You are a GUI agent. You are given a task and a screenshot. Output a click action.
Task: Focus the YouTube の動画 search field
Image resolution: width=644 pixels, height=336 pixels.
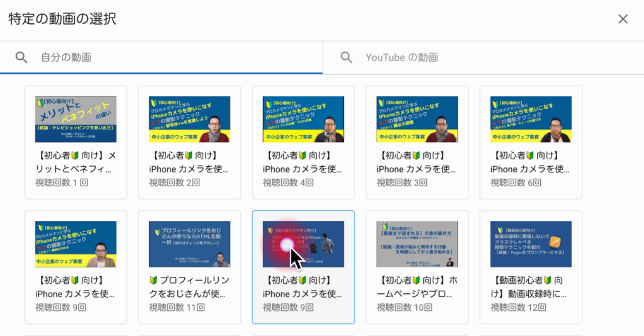click(484, 57)
